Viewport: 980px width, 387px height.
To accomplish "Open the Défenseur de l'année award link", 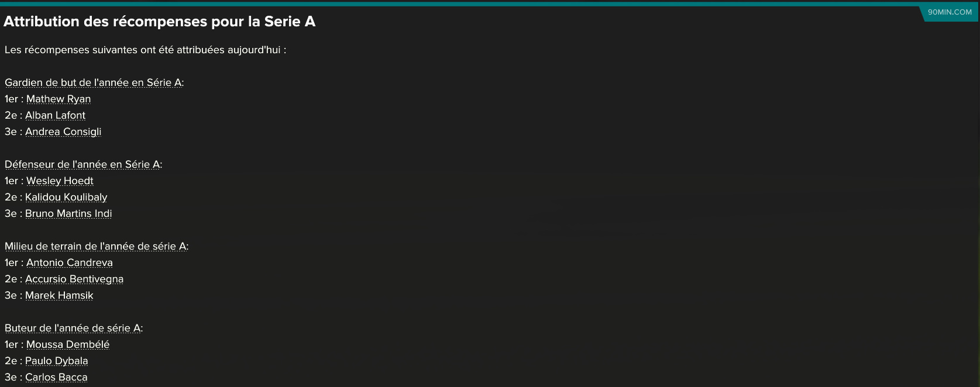I will pos(82,164).
